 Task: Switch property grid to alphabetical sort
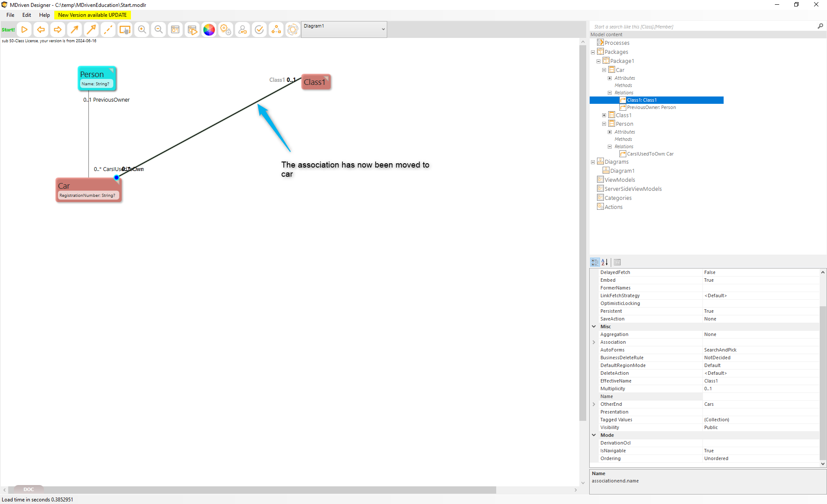point(605,262)
